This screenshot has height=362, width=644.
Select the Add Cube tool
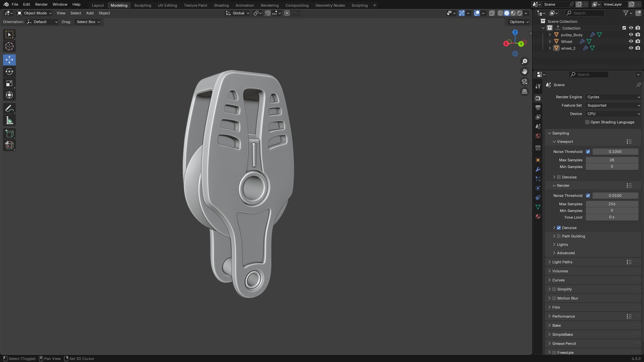click(x=9, y=134)
